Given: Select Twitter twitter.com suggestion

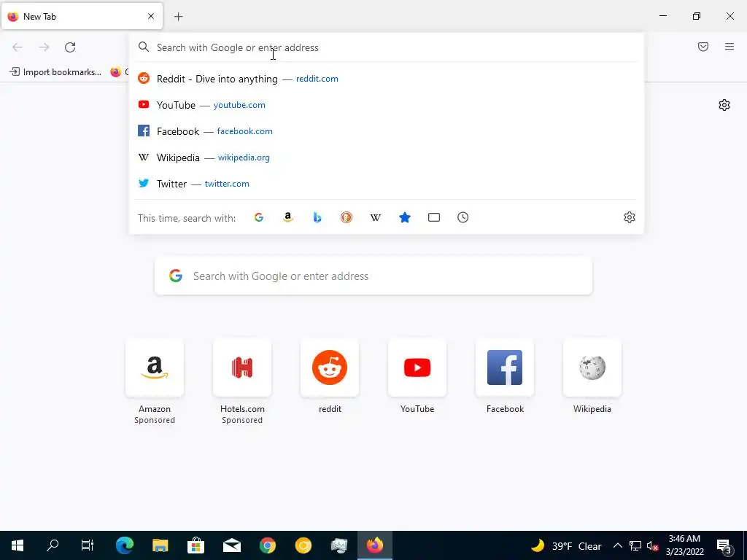Looking at the screenshot, I should point(387,183).
